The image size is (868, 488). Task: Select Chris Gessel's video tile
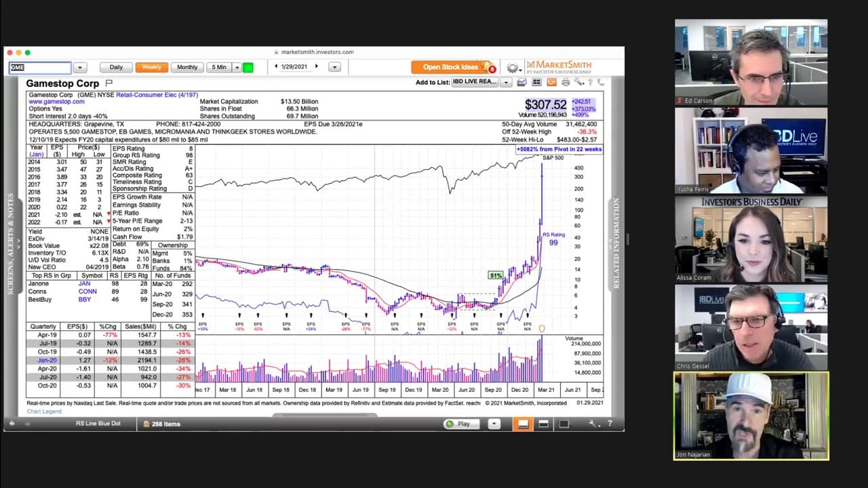tap(751, 327)
